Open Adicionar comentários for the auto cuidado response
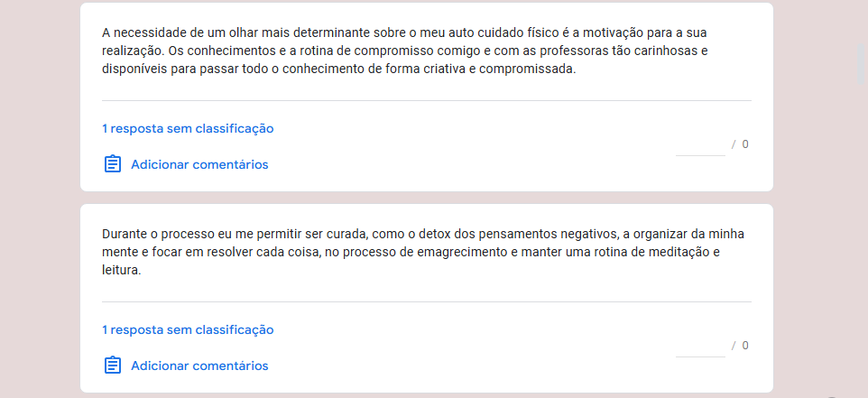 (199, 164)
